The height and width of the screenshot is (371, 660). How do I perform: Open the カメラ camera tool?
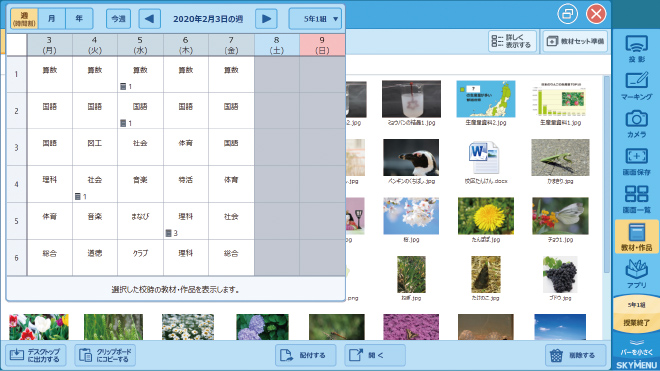click(636, 124)
